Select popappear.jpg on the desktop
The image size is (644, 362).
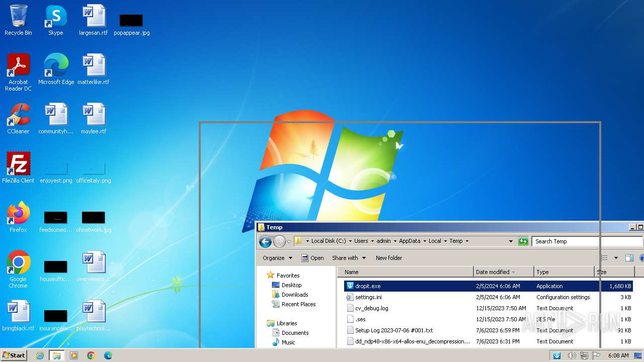[x=131, y=24]
